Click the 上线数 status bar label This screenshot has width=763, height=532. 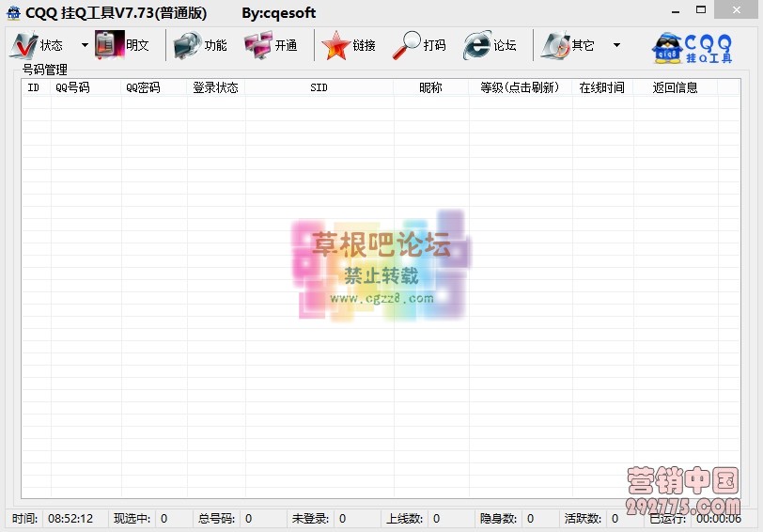(x=404, y=519)
